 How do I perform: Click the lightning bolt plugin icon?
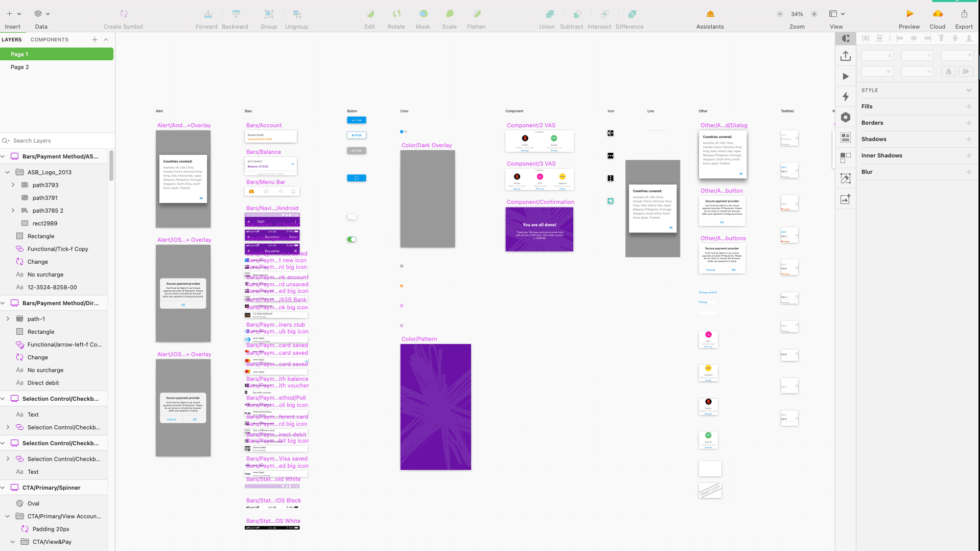846,97
